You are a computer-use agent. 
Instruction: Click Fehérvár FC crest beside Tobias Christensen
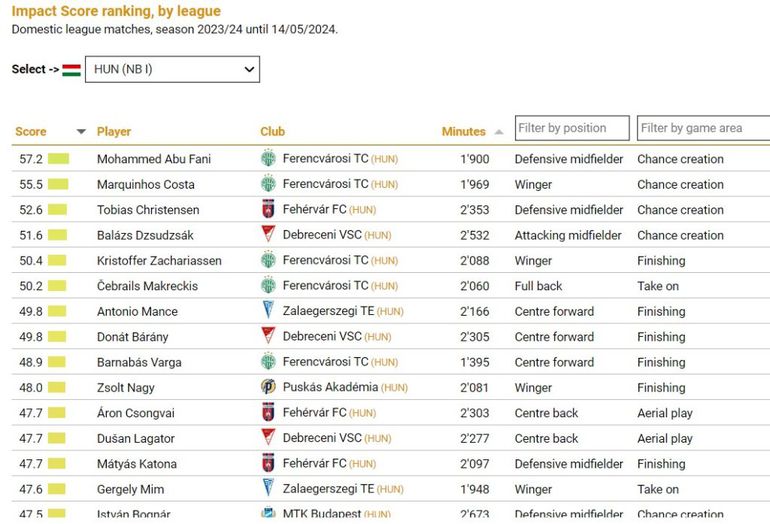click(268, 210)
